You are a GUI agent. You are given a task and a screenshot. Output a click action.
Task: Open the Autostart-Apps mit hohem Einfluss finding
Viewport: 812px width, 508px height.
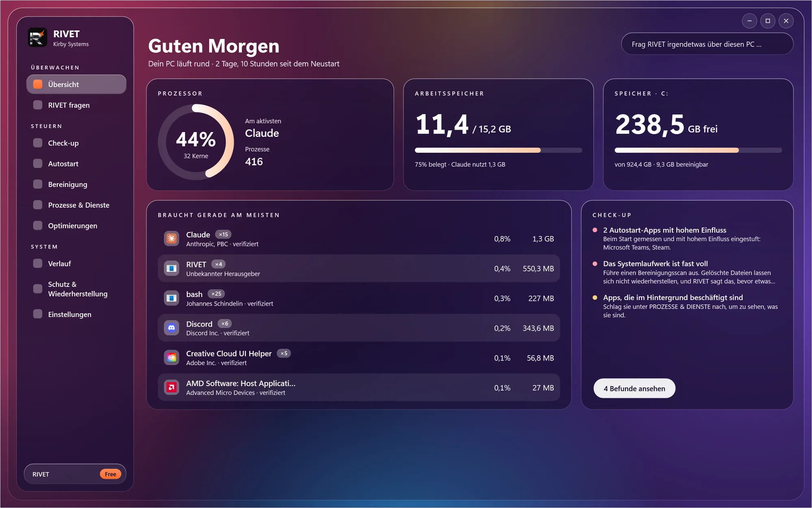687,239
